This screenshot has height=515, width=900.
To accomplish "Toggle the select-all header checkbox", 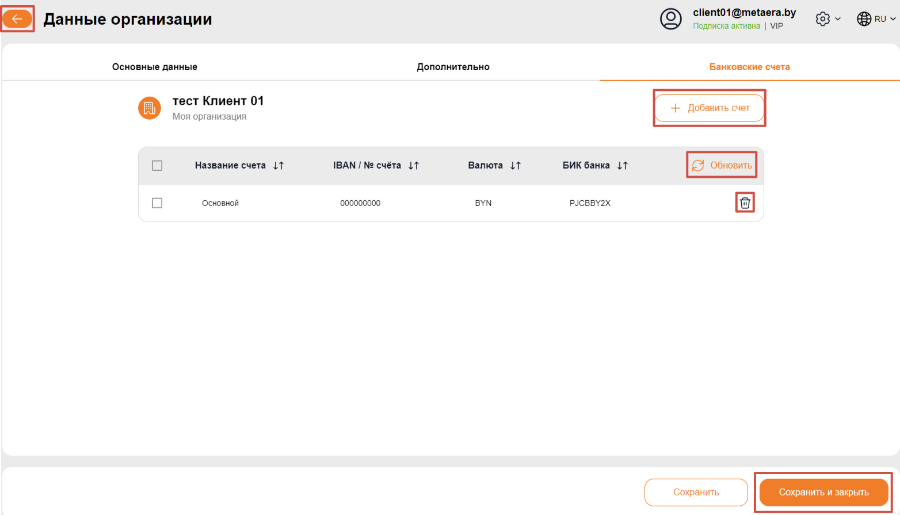I will coord(157,165).
